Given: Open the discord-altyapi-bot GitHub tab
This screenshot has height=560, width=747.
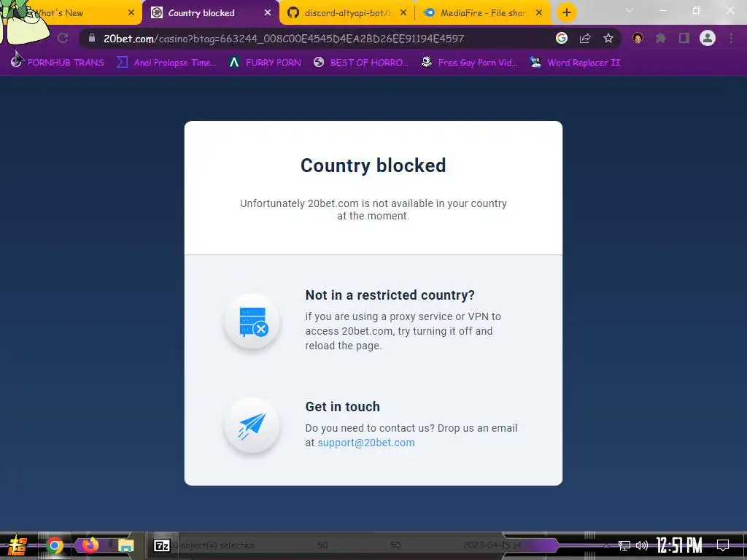Looking at the screenshot, I should 347,13.
